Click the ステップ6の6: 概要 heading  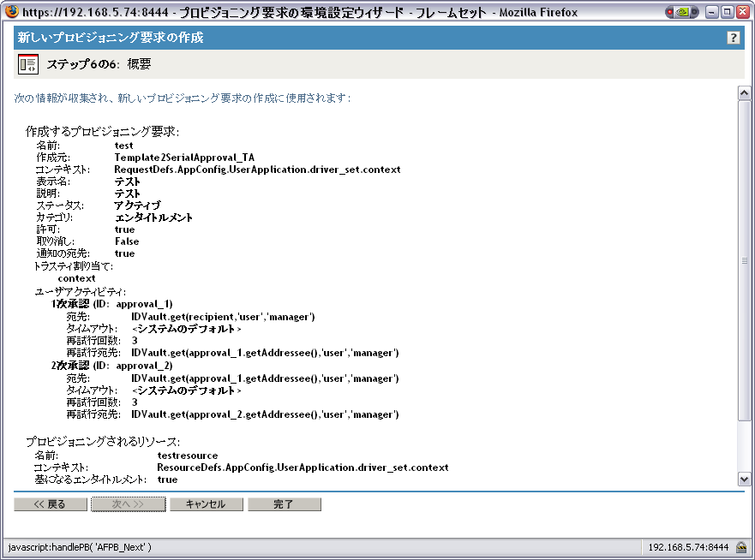click(x=99, y=64)
